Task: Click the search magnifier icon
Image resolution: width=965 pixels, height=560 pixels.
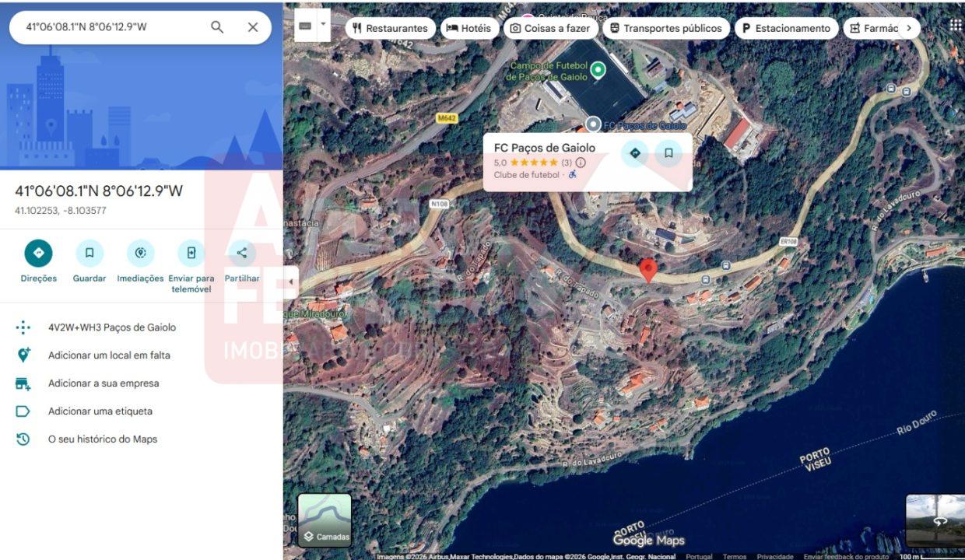Action: (x=217, y=27)
